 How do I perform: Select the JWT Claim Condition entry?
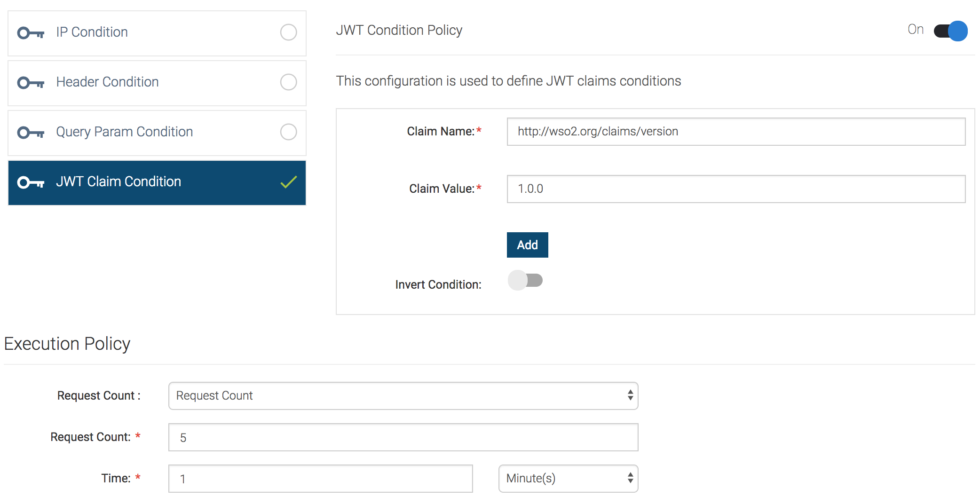(141, 182)
